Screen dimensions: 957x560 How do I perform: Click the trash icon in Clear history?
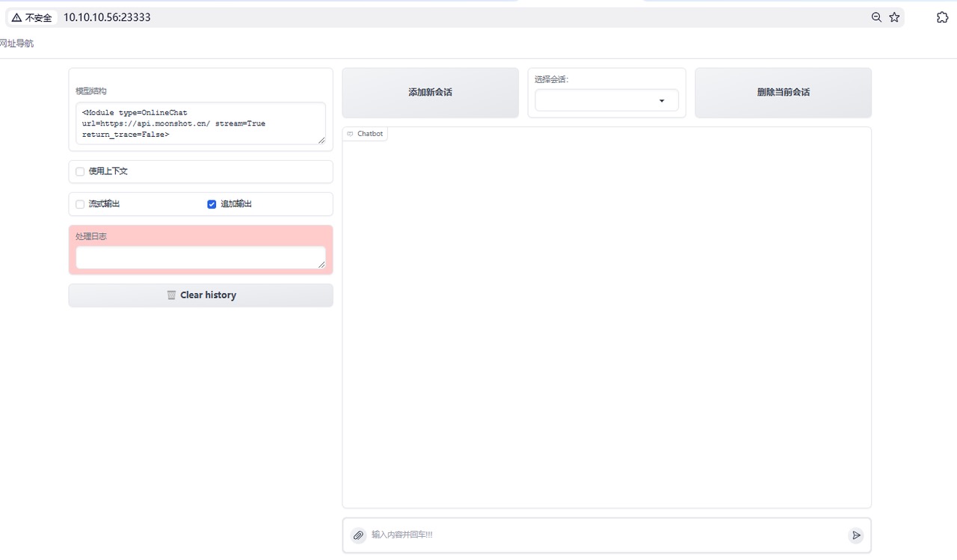pyautogui.click(x=171, y=295)
